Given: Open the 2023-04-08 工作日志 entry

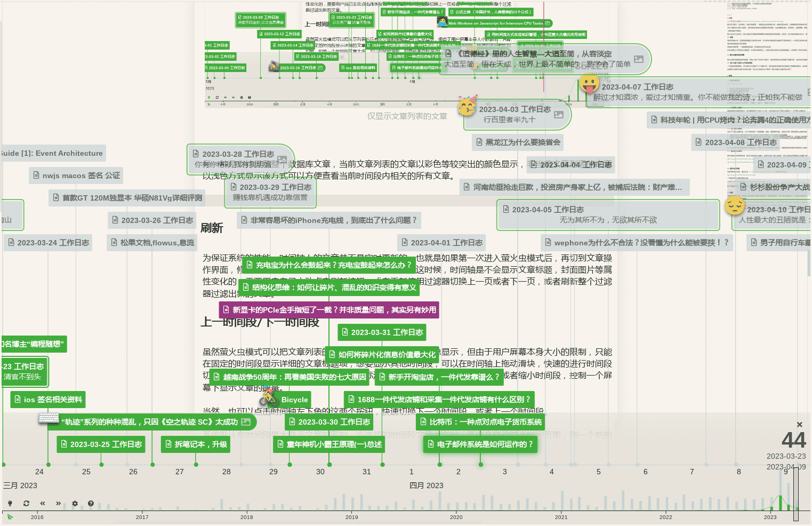Looking at the screenshot, I should click(x=736, y=142).
